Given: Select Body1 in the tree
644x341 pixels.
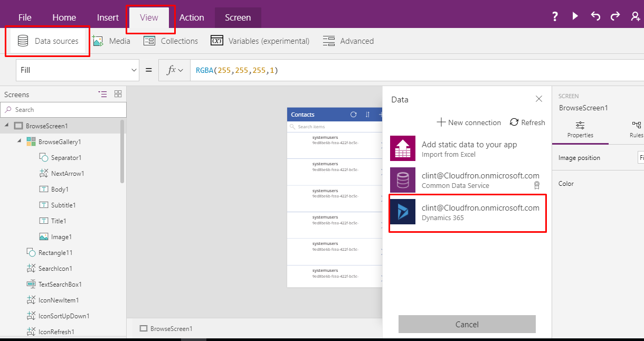Looking at the screenshot, I should coord(60,190).
